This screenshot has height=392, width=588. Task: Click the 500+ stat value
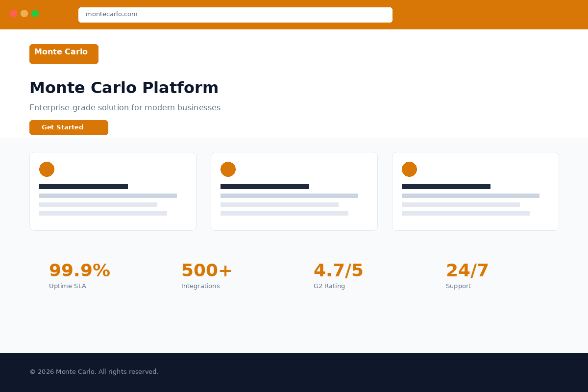click(x=206, y=270)
